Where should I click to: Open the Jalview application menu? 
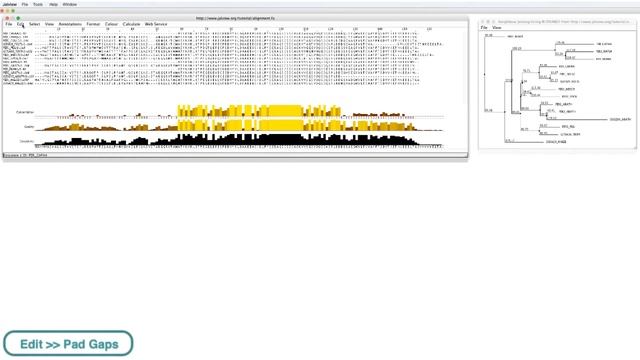coord(9,4)
